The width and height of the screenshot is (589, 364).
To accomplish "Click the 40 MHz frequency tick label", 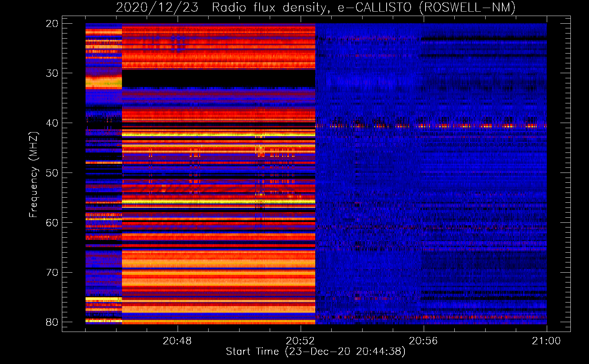I will [52, 123].
